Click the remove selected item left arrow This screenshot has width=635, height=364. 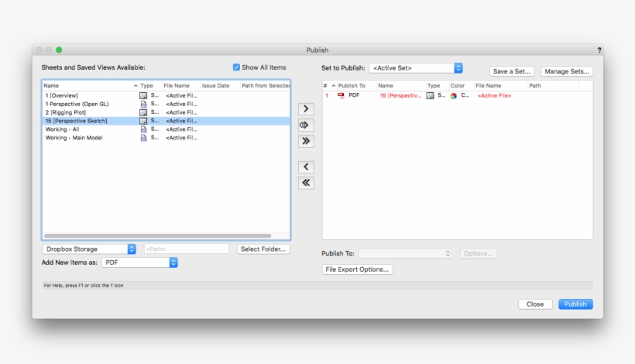(306, 167)
